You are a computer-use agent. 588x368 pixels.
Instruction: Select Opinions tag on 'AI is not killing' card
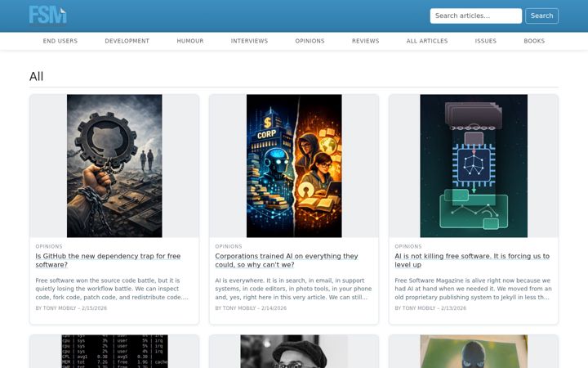point(408,246)
